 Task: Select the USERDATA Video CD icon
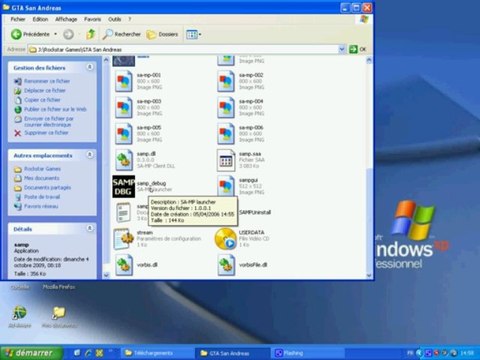click(226, 239)
